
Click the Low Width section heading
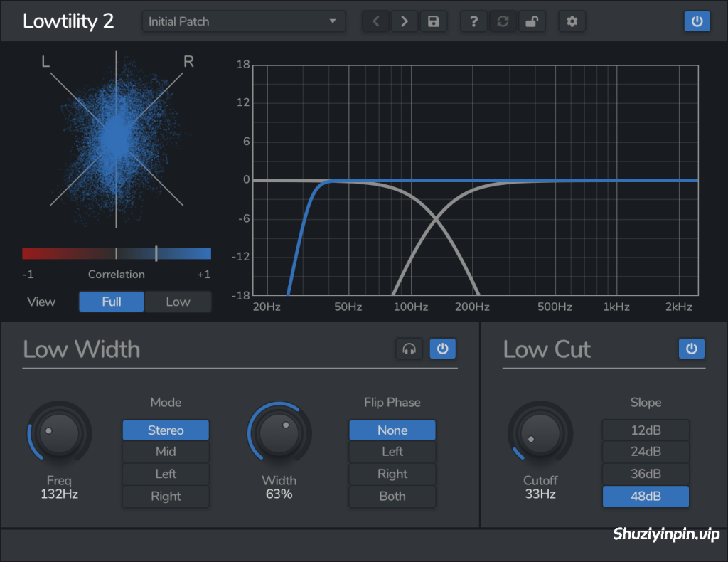82,349
